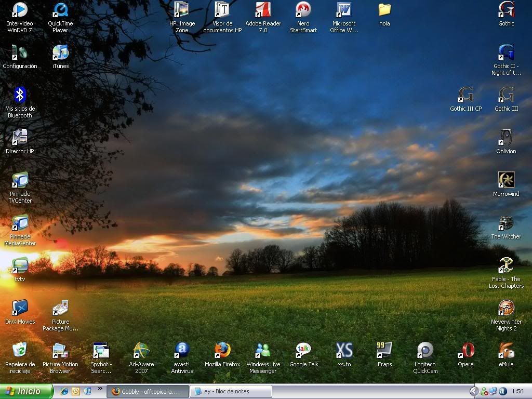This screenshot has width=532, height=399.
Task: Switch to Gabbly - offtopicalia taskbar window
Action: (x=147, y=391)
